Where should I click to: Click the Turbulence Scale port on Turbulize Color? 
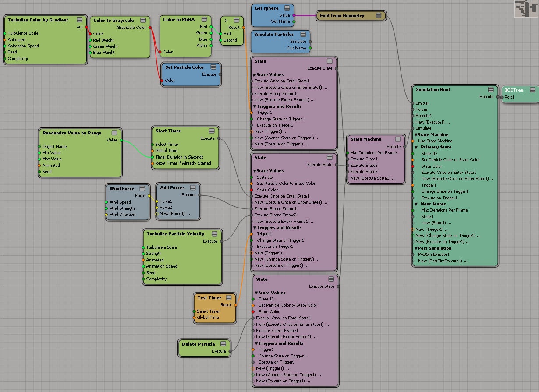4,33
